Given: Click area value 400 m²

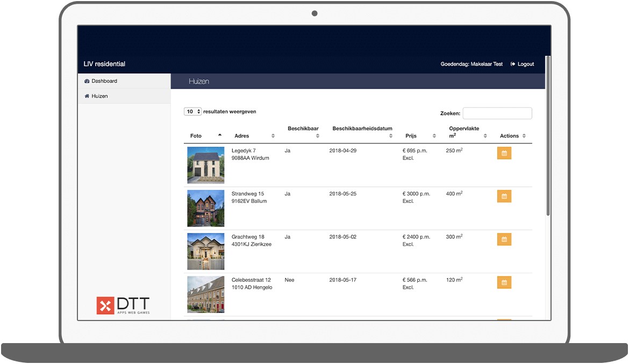Looking at the screenshot, I should pos(454,193).
